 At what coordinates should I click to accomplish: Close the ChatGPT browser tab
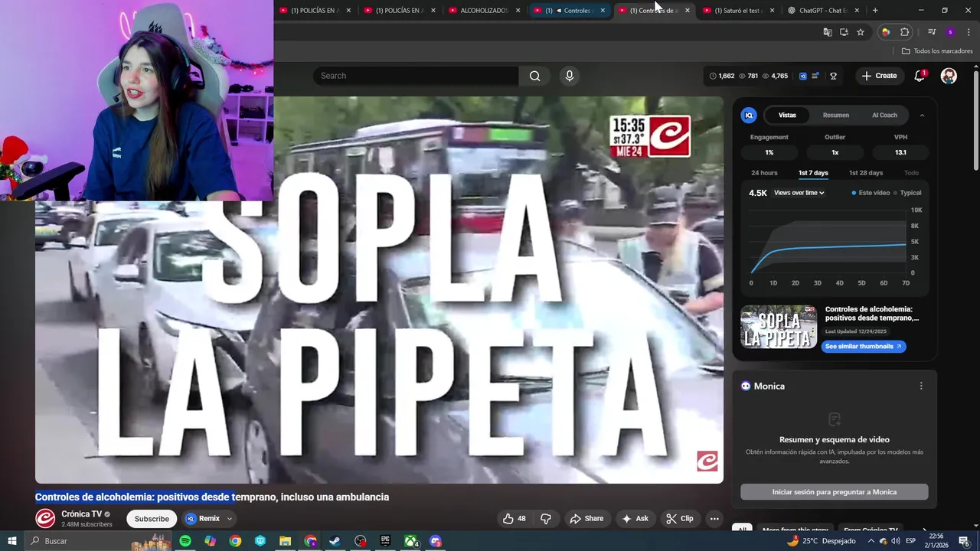[857, 11]
